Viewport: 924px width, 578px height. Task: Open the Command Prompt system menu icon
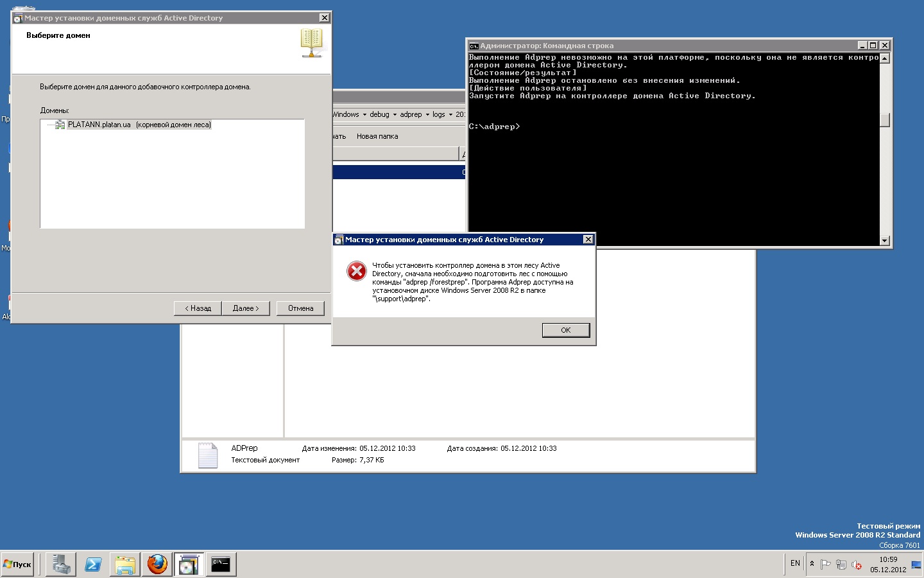474,46
